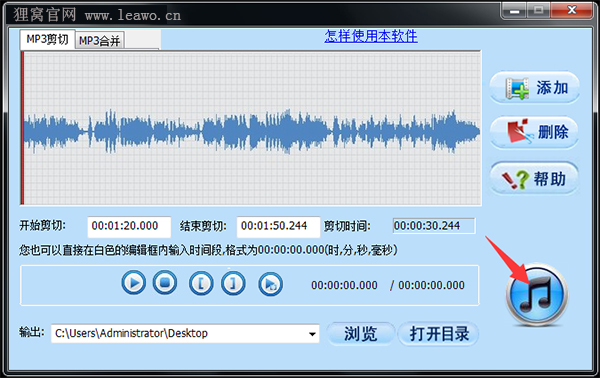
Task: Maximize the window
Action: pyautogui.click(x=538, y=10)
